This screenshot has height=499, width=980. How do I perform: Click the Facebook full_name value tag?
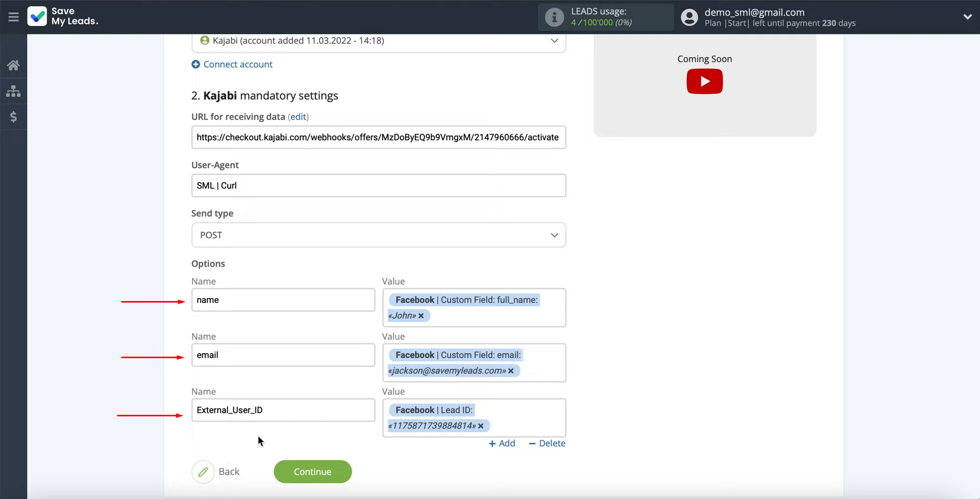(464, 308)
